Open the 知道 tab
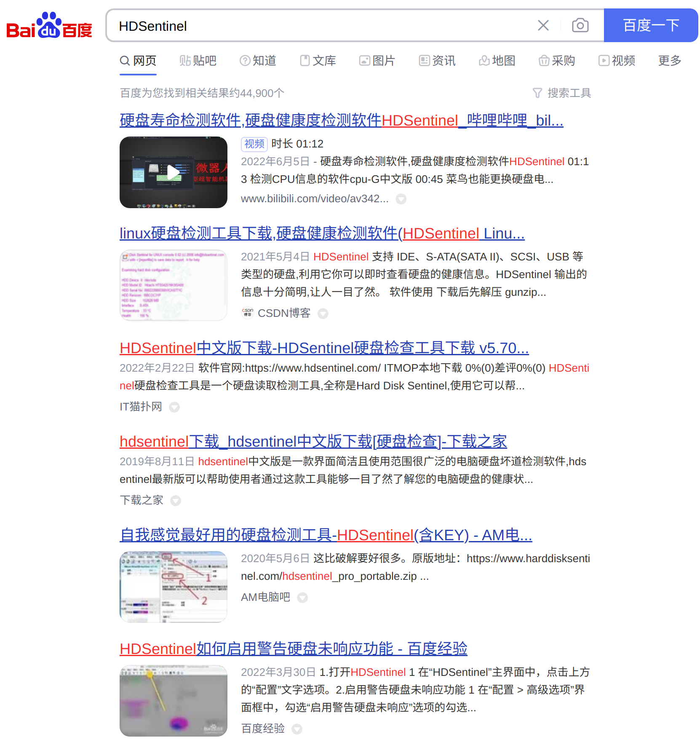Screen dimensions: 700x745 258,61
